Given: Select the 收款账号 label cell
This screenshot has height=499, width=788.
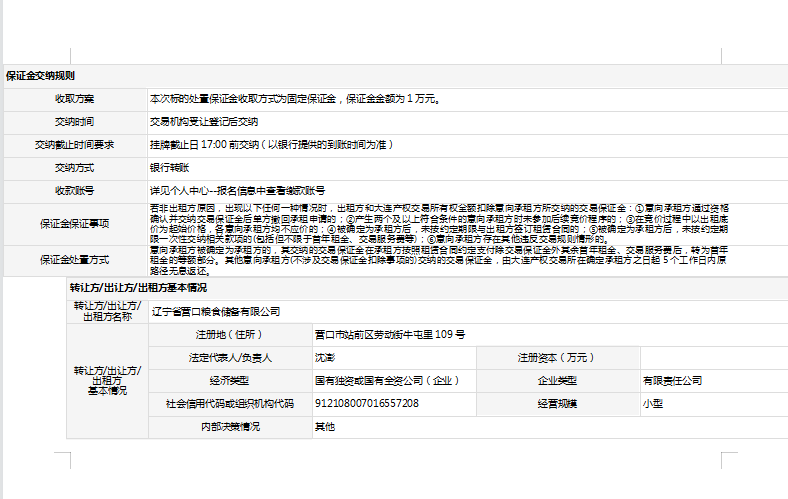Looking at the screenshot, I should [x=74, y=190].
